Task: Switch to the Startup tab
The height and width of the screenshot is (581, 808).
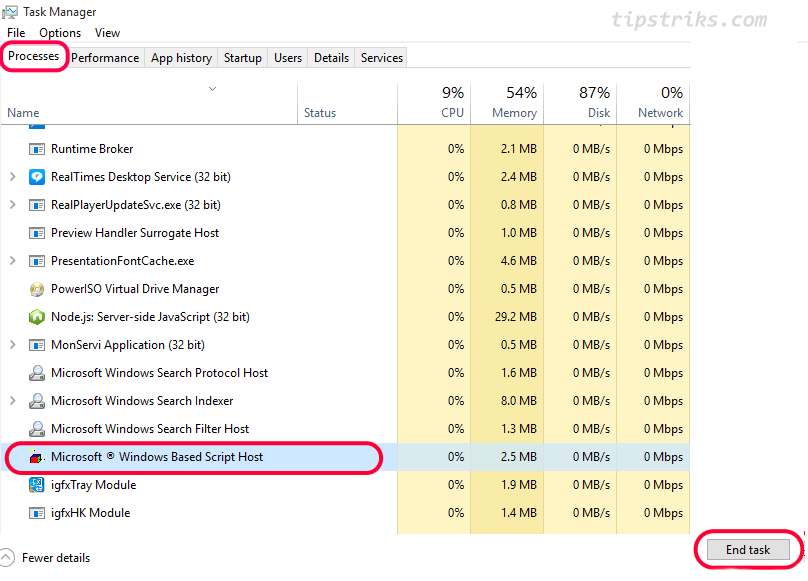Action: pyautogui.click(x=243, y=58)
